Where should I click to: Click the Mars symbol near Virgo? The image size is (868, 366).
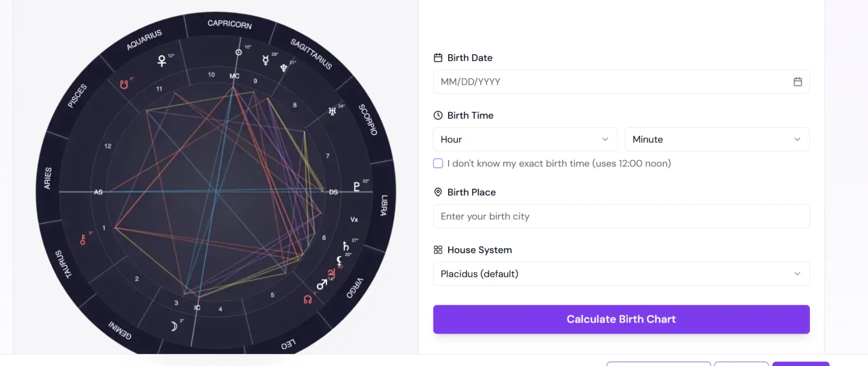(322, 284)
